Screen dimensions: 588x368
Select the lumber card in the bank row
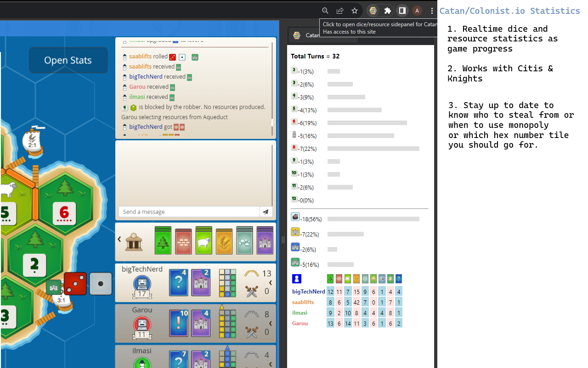pyautogui.click(x=163, y=240)
